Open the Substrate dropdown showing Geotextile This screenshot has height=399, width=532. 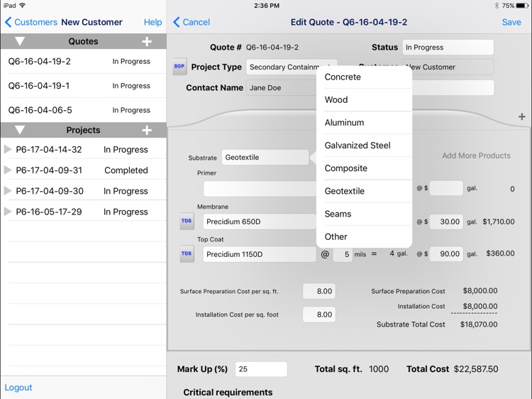[x=265, y=158]
